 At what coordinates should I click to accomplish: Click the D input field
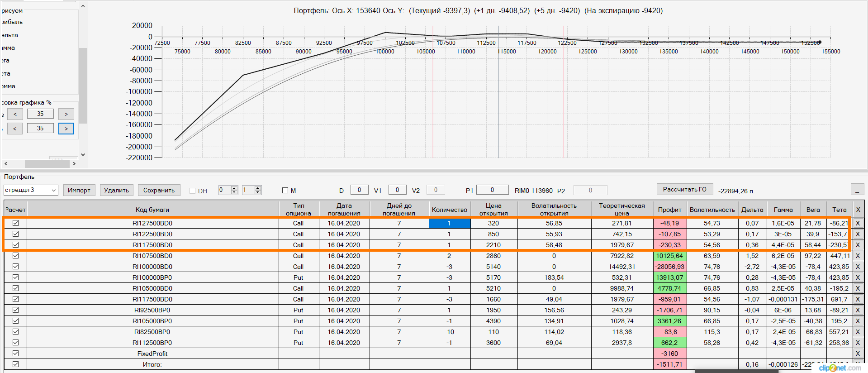(359, 190)
